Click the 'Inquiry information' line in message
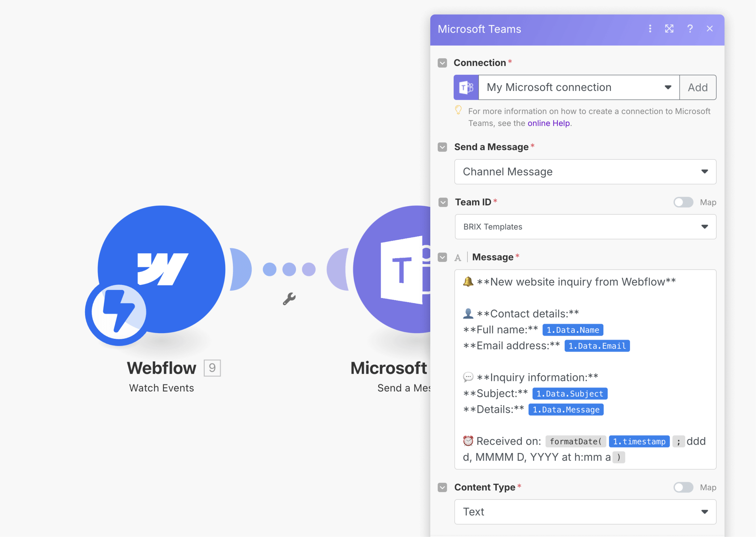This screenshot has height=537, width=756. 530,377
